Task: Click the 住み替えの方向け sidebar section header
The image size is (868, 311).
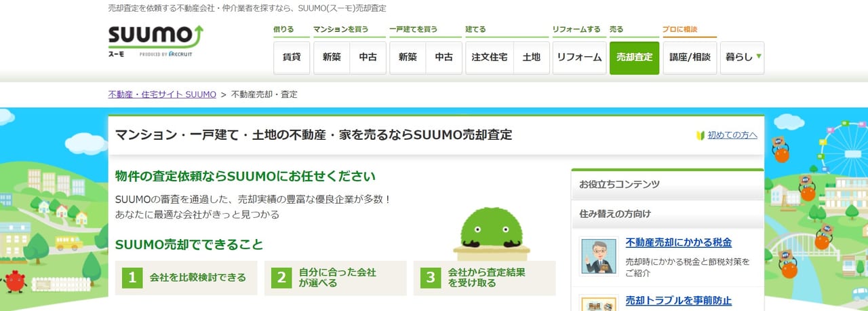Action: pyautogui.click(x=667, y=214)
